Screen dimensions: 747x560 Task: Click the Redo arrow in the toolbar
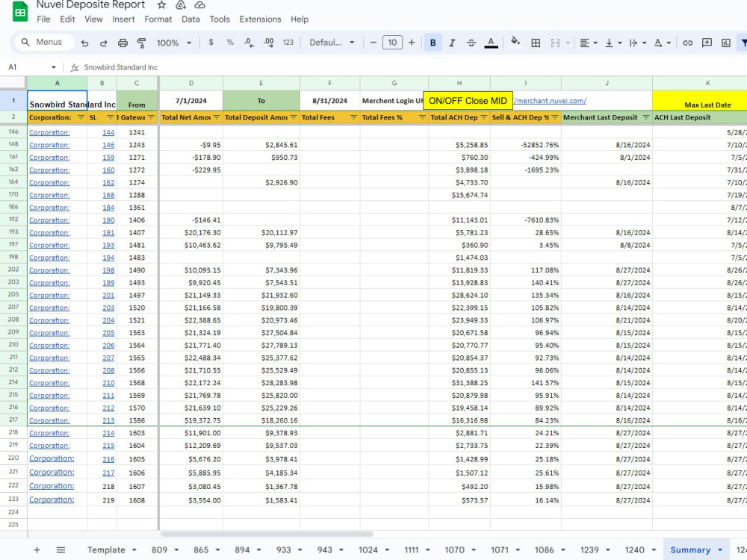click(x=103, y=43)
